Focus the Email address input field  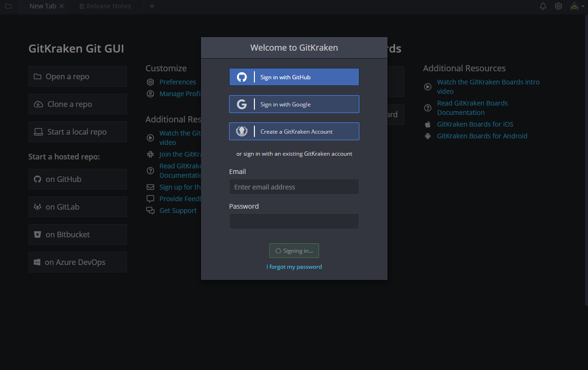click(294, 187)
